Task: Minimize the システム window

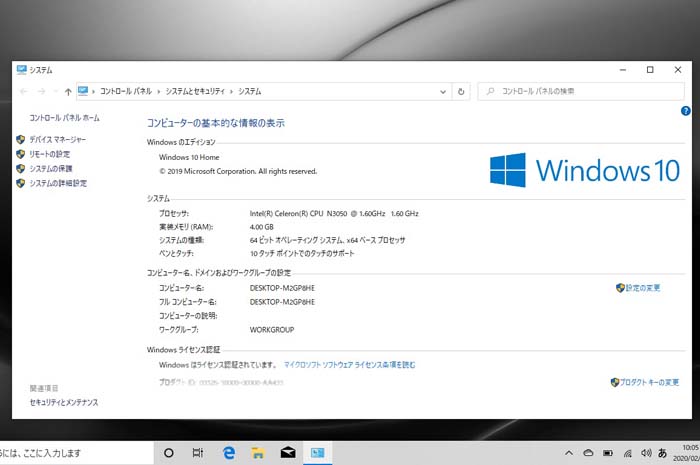Action: (623, 70)
